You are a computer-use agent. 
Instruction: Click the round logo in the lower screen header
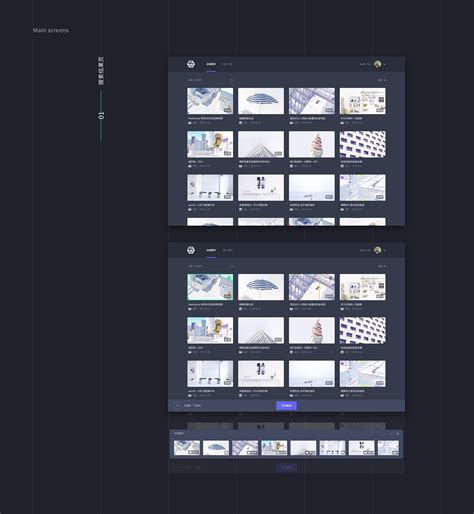coord(191,250)
